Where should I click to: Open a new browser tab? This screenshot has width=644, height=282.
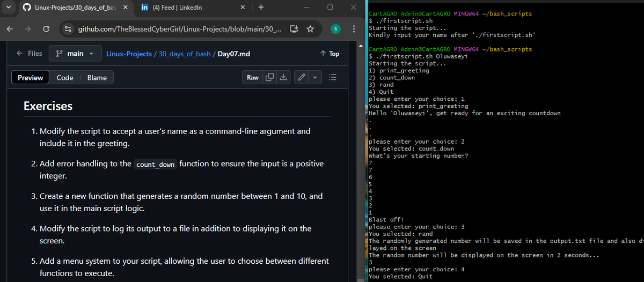[x=261, y=8]
